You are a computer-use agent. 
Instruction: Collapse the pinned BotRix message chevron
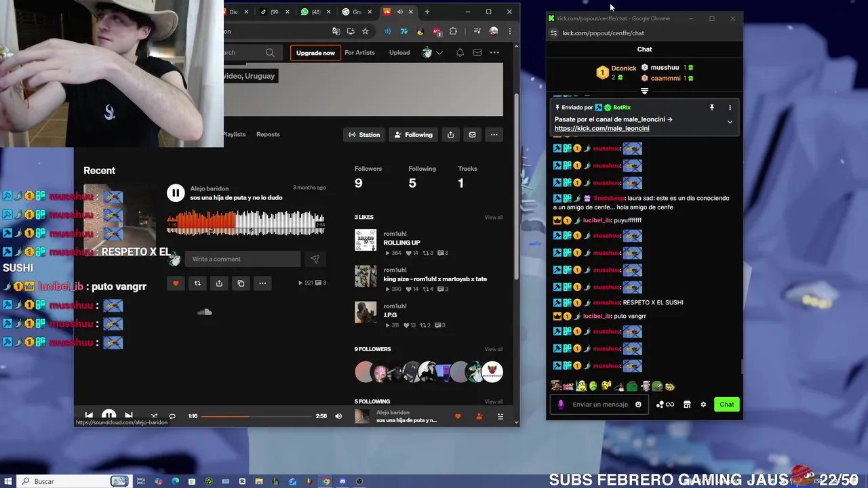(730, 122)
